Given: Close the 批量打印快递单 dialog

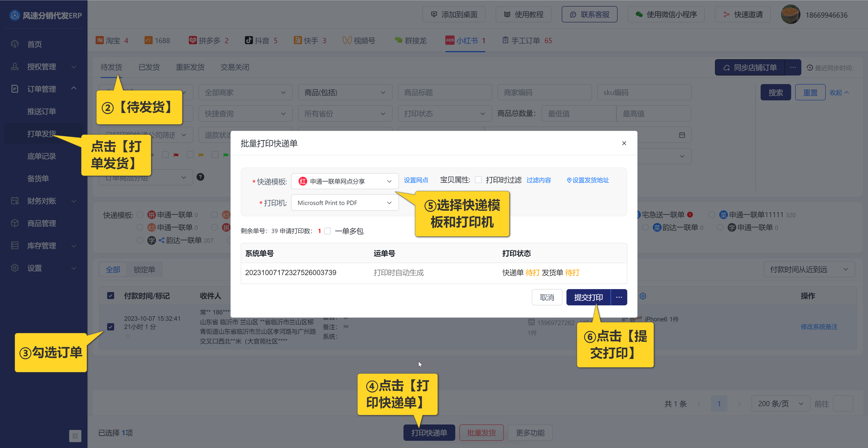Looking at the screenshot, I should coord(624,143).
